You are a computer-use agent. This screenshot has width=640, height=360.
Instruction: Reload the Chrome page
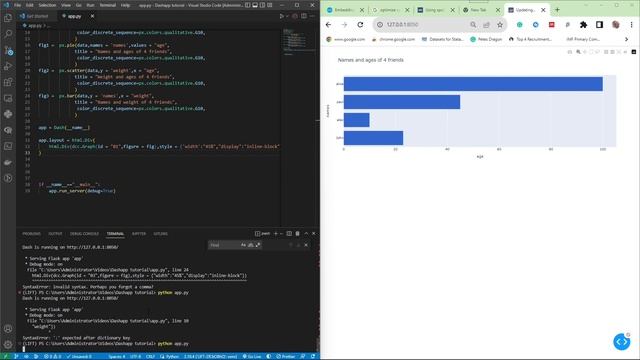click(360, 25)
